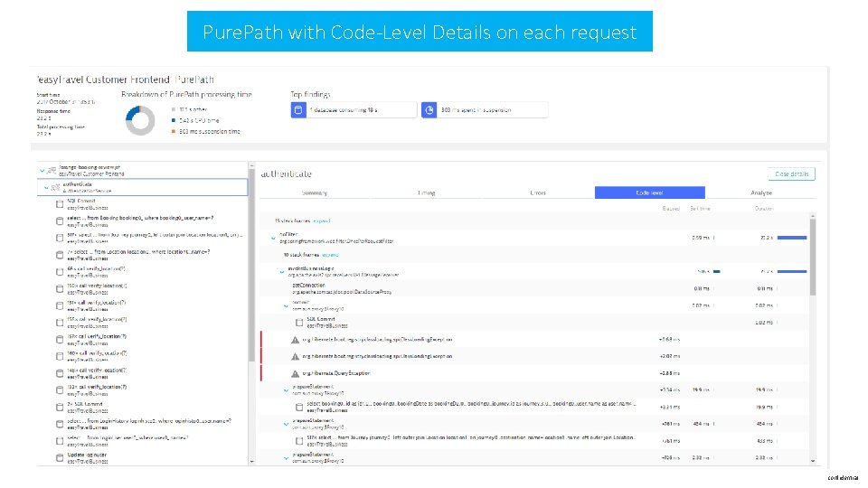Click the database icon in the top findings
868x488 pixels.
[x=298, y=110]
